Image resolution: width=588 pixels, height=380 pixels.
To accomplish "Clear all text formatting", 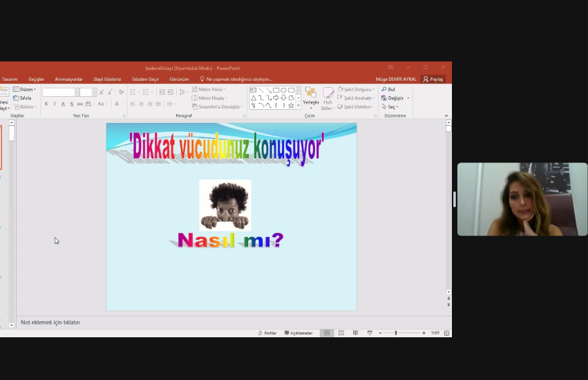I will (x=121, y=92).
